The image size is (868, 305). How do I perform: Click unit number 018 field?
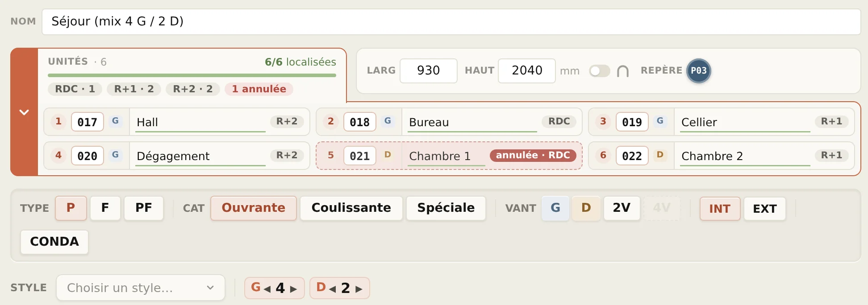click(x=360, y=122)
